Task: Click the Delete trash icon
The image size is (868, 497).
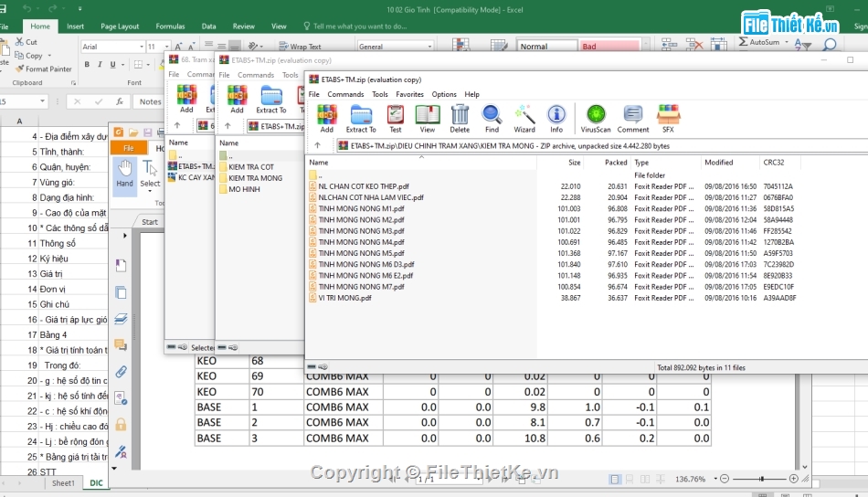Action: (x=460, y=119)
